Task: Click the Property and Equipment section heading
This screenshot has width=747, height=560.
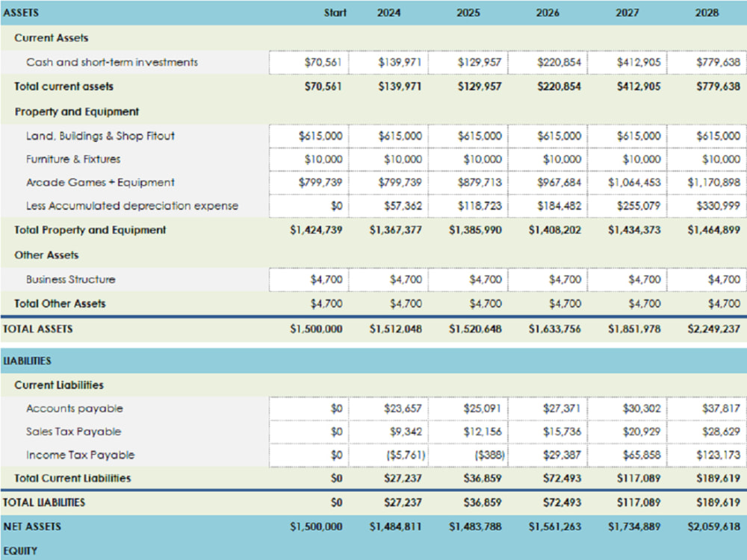Action: point(77,112)
